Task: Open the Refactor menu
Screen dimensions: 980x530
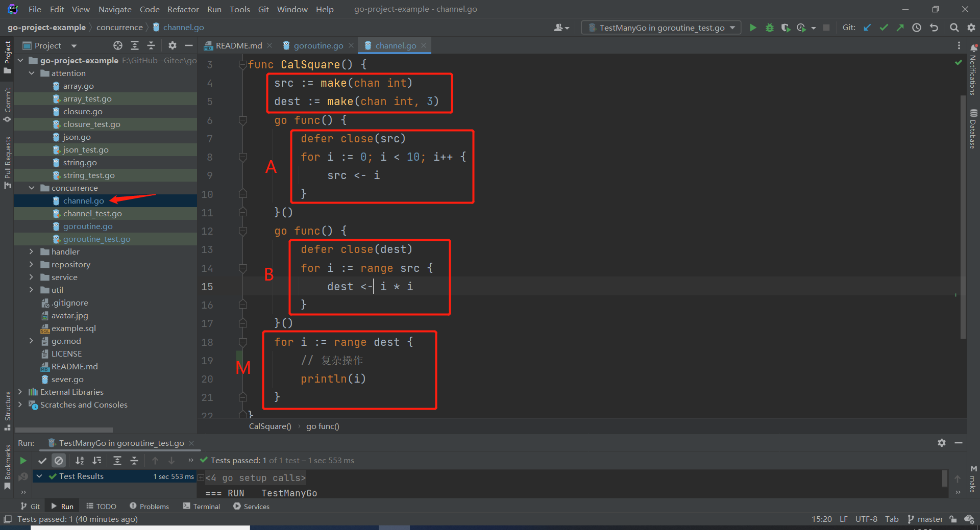Action: [183, 9]
